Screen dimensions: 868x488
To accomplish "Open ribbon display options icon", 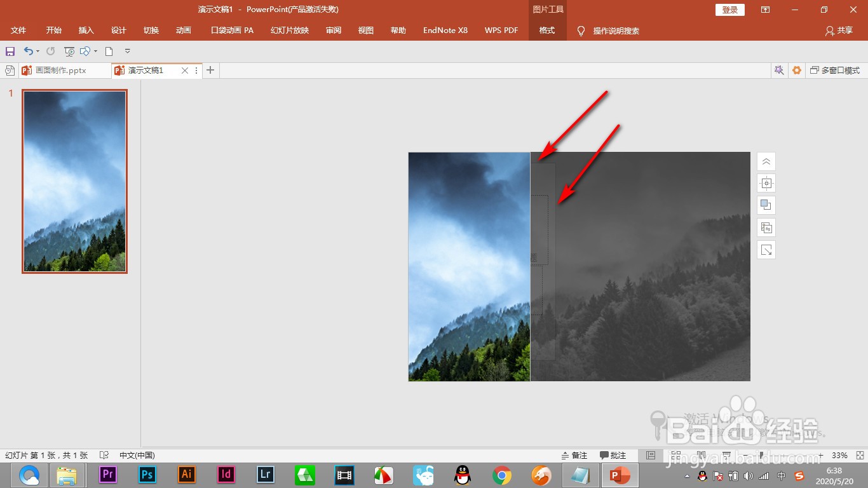I will click(766, 10).
